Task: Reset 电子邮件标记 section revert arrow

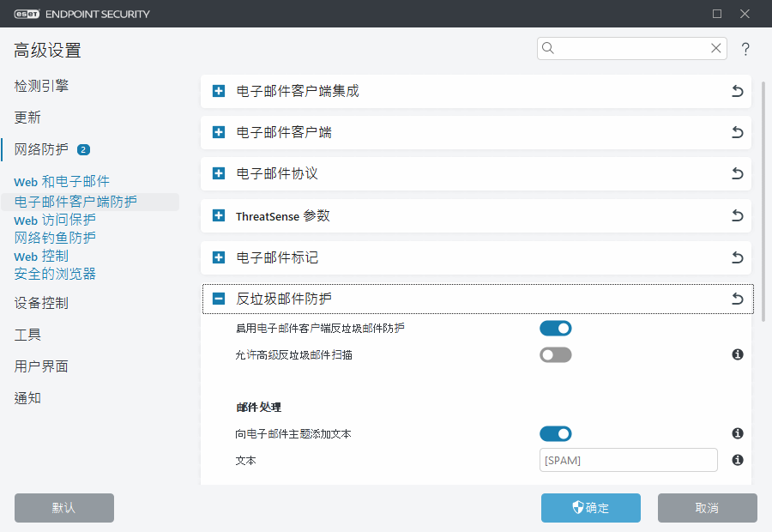Action: click(737, 257)
